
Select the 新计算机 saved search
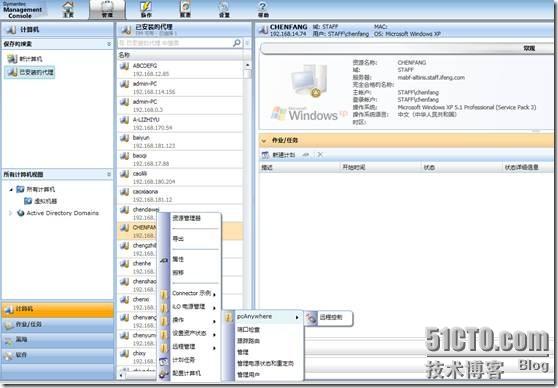tap(25, 59)
